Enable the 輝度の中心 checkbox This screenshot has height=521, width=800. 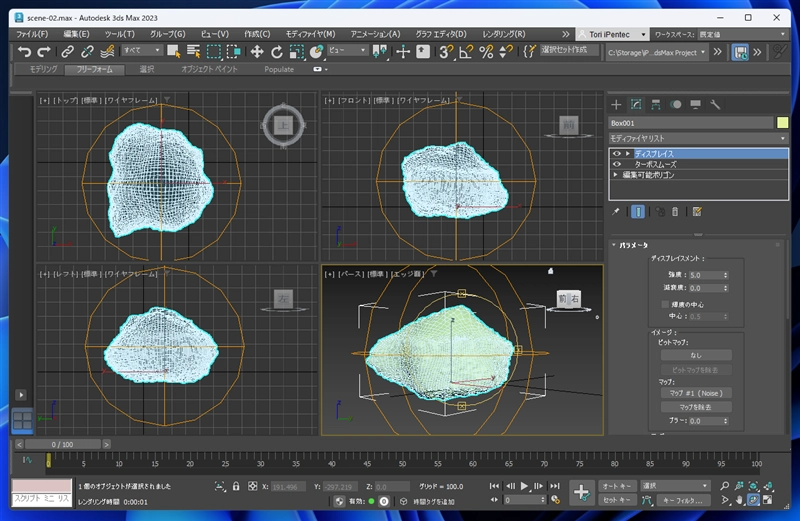665,305
